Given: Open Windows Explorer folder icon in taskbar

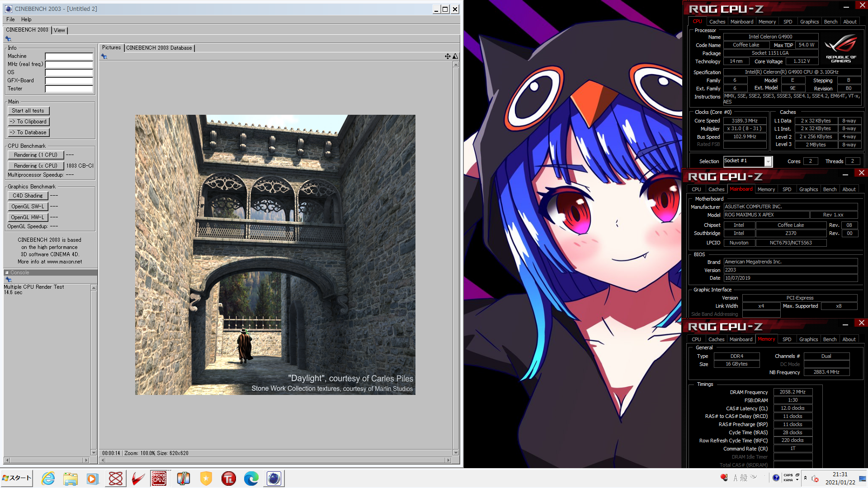Looking at the screenshot, I should tap(70, 479).
